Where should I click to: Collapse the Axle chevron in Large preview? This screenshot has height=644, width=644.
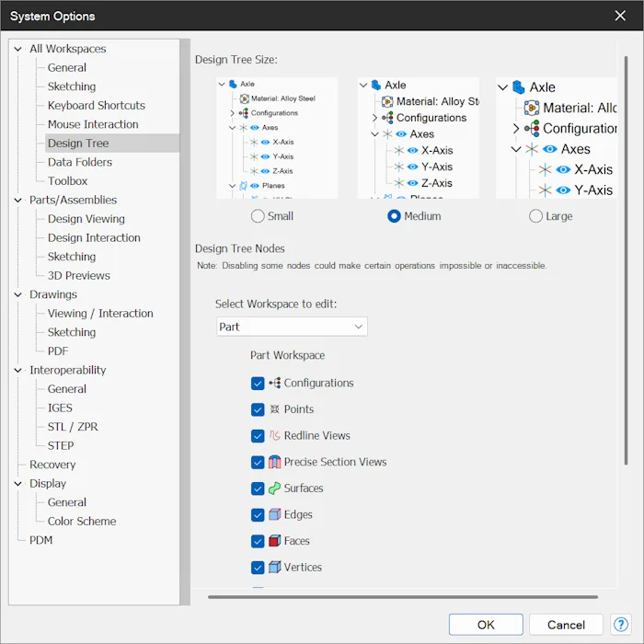[502, 87]
